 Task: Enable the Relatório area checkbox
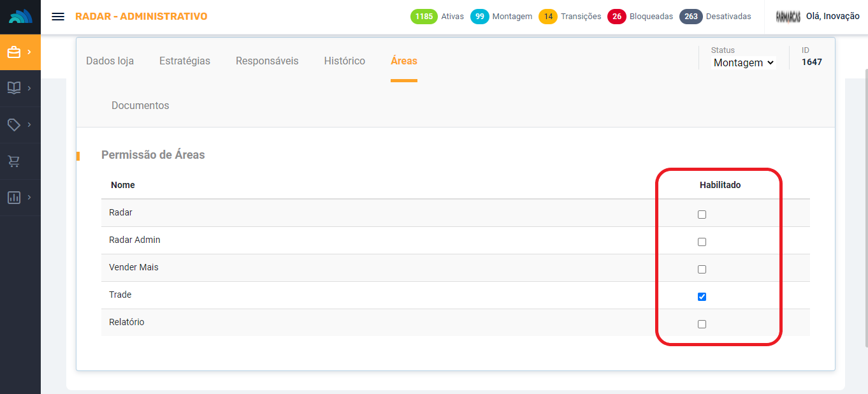coord(702,324)
